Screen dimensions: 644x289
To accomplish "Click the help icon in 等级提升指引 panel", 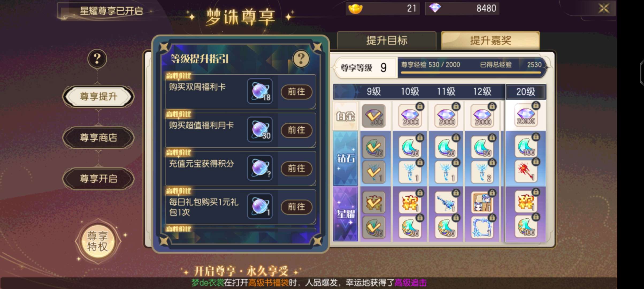I will tap(301, 59).
